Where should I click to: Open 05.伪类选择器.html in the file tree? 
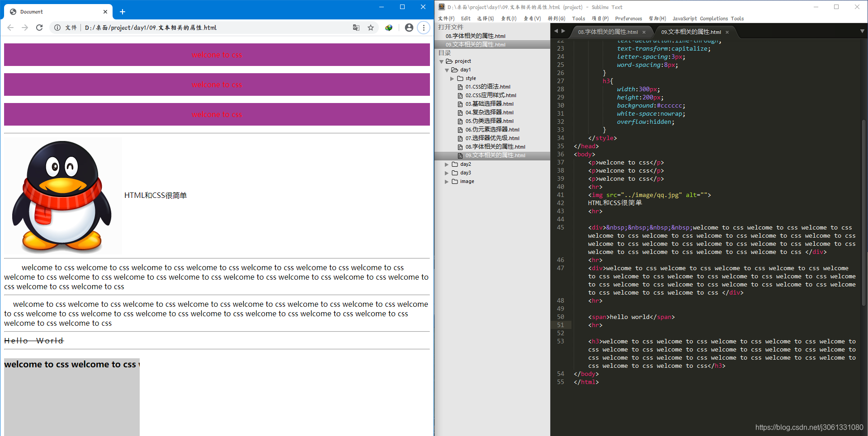point(490,121)
